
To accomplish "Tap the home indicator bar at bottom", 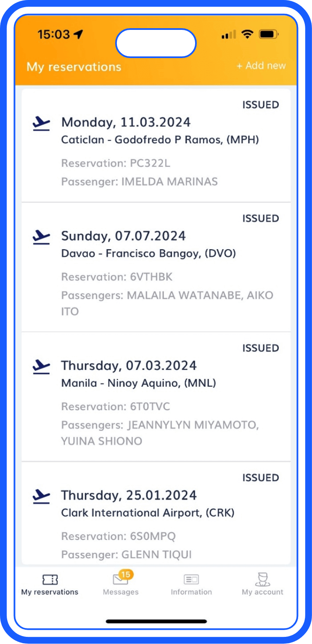I will (156, 621).
